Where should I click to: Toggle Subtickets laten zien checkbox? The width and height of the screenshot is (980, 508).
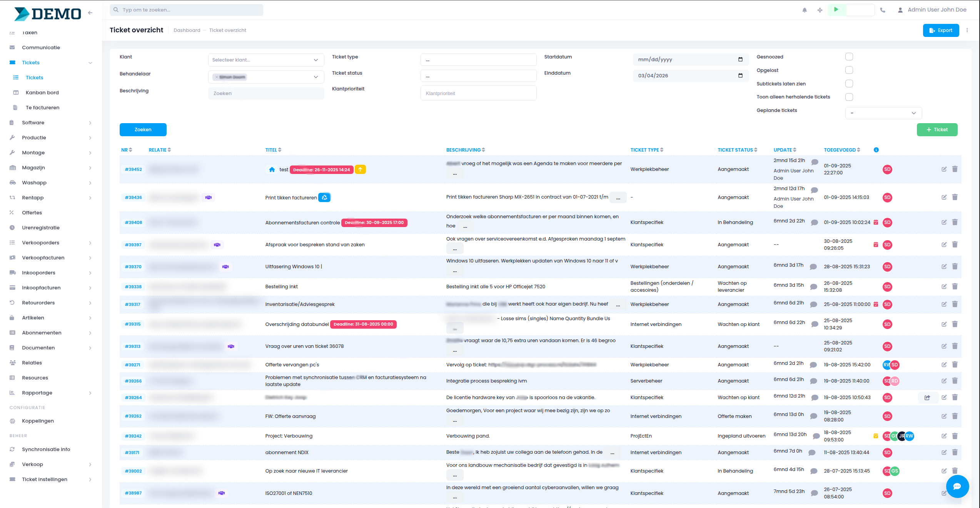click(849, 84)
